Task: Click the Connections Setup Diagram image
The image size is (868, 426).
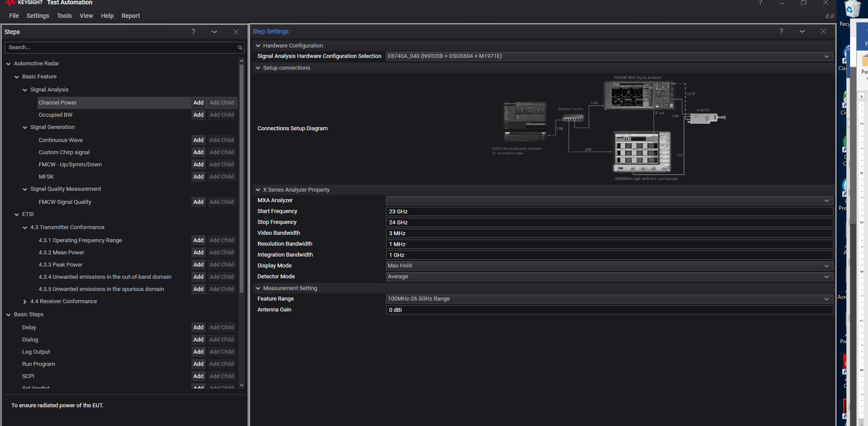Action: (609, 128)
